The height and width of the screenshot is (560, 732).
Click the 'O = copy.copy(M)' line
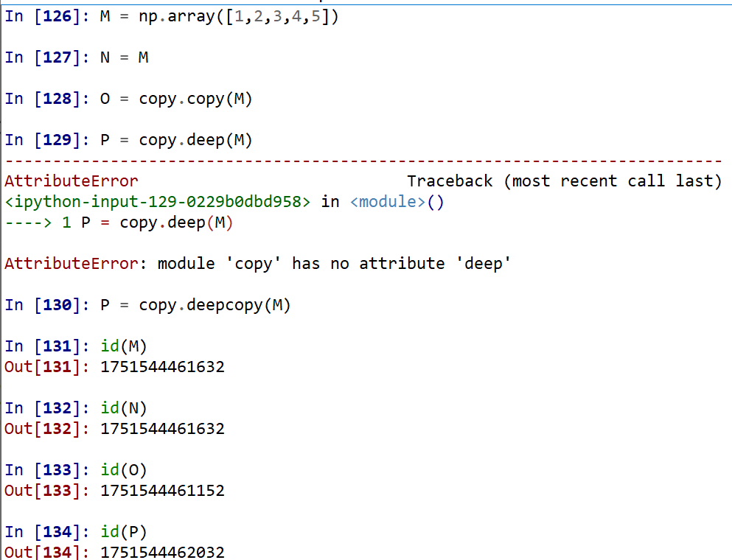(176, 99)
